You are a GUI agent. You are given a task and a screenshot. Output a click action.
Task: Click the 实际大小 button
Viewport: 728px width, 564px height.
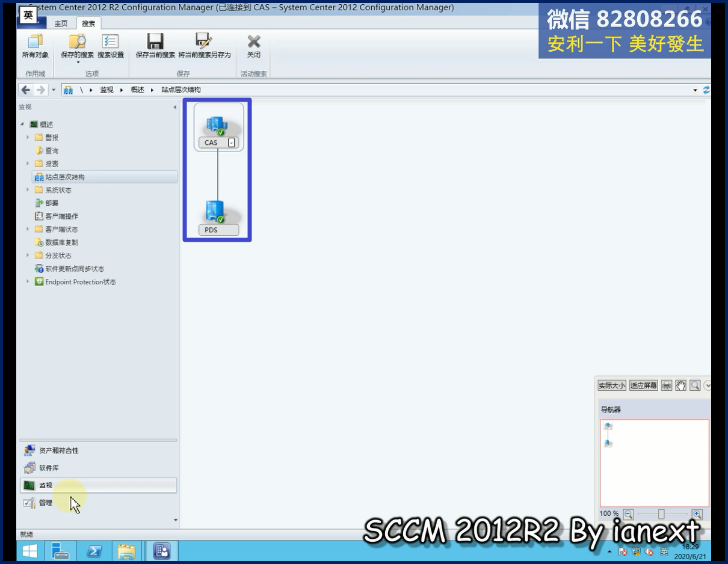point(612,385)
